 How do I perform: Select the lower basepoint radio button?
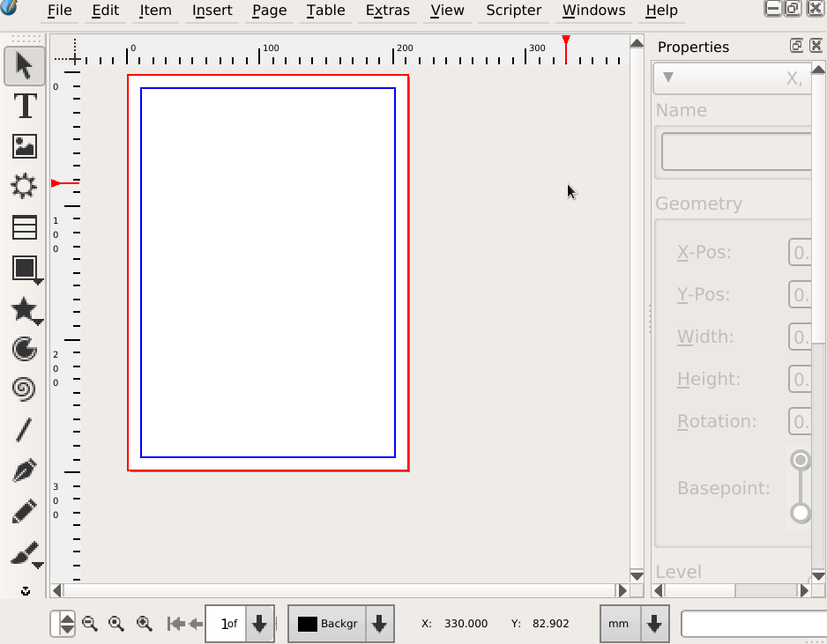coord(800,513)
